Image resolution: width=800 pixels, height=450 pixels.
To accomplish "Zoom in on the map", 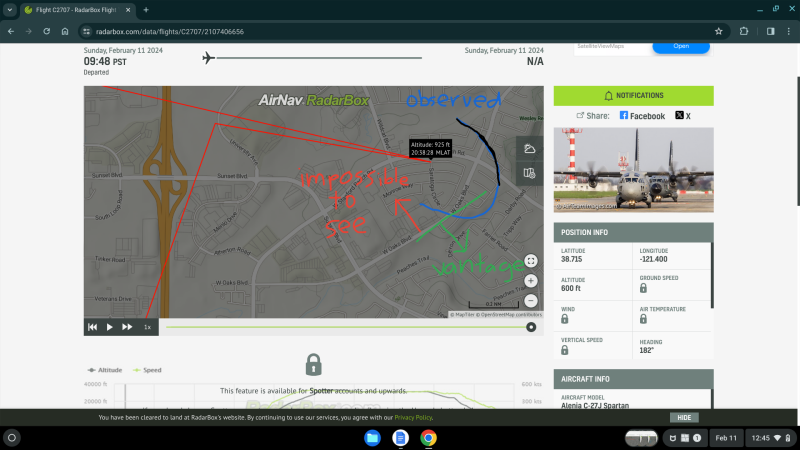I will (x=531, y=281).
